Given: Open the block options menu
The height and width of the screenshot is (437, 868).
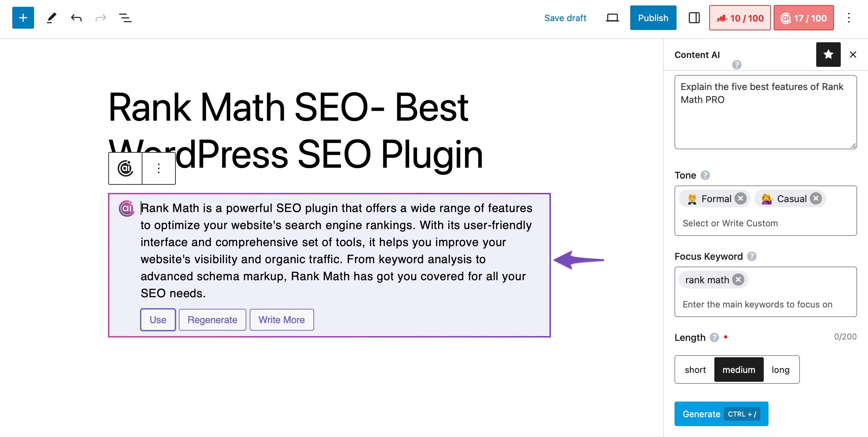Looking at the screenshot, I should coord(158,168).
